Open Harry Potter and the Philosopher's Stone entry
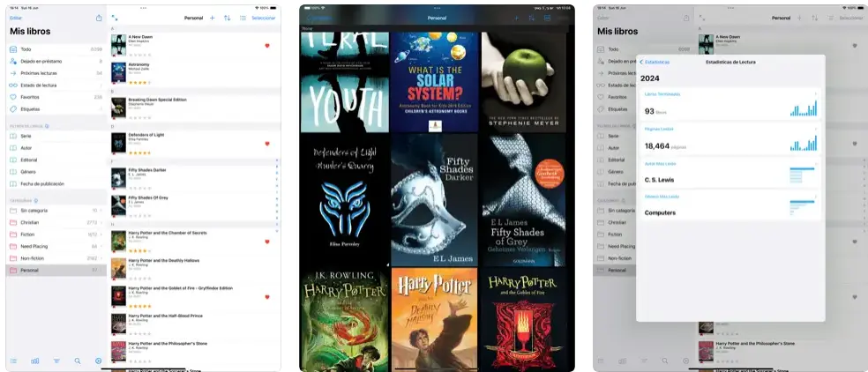868x372 pixels. tap(194, 352)
